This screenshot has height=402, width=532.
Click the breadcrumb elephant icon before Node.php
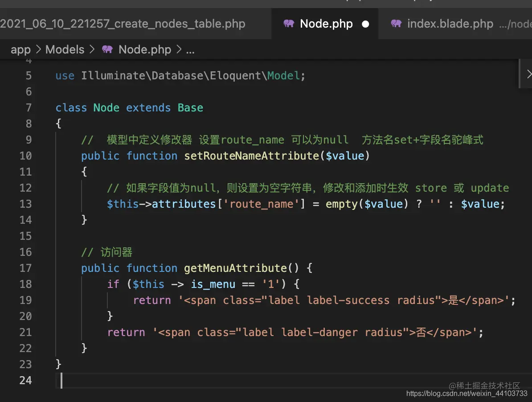(x=107, y=49)
